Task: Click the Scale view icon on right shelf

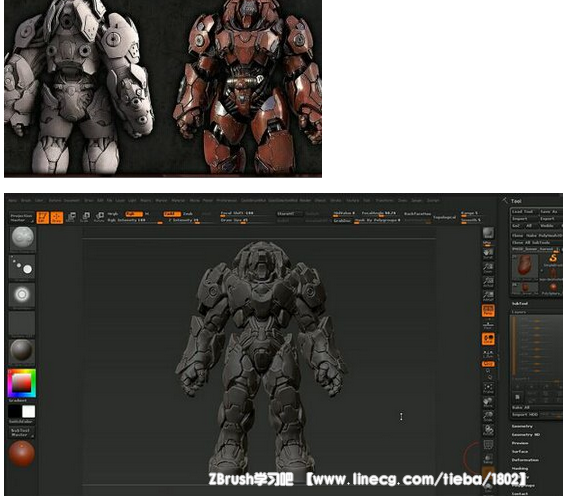Action: (488, 416)
